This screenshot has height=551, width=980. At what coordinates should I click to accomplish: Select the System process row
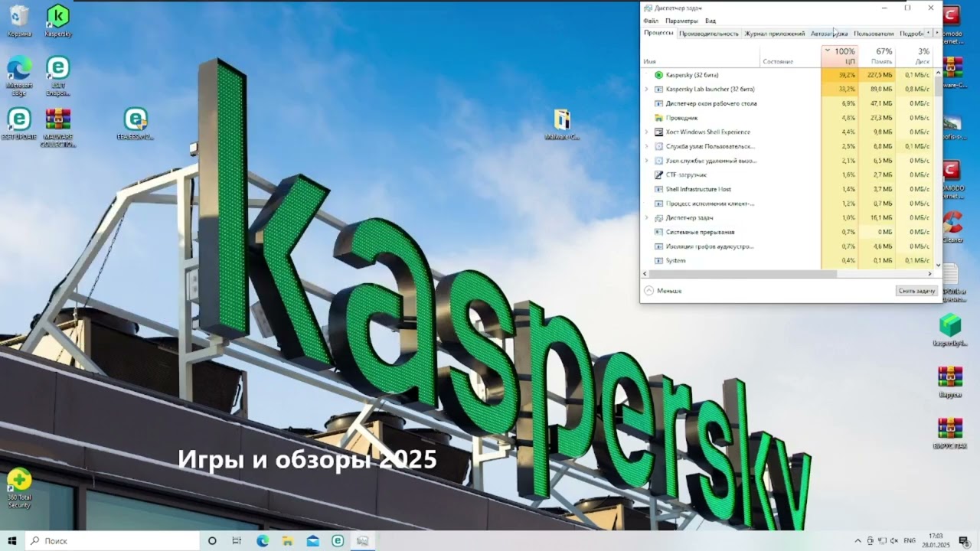coord(787,261)
